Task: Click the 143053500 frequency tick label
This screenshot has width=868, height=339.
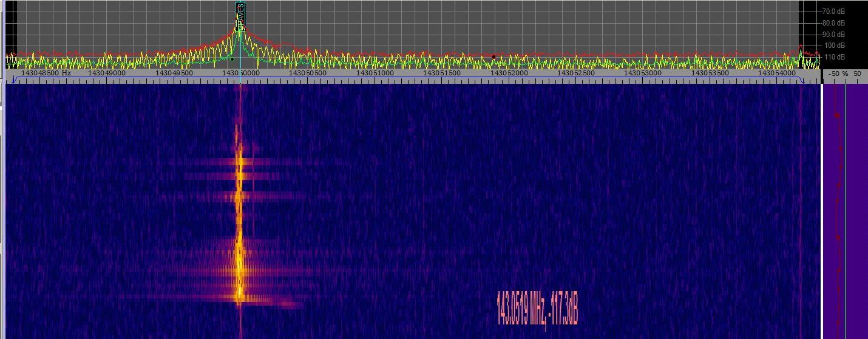Action: pyautogui.click(x=710, y=73)
